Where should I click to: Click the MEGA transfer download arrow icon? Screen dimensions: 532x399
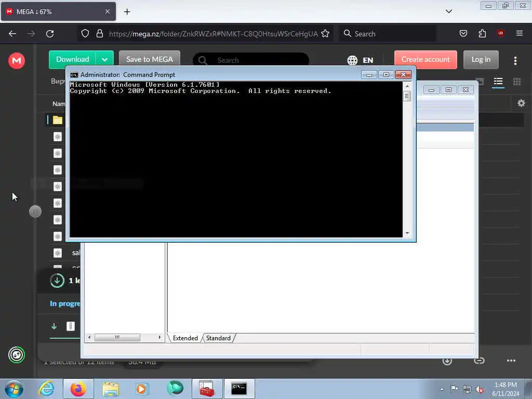click(x=54, y=326)
